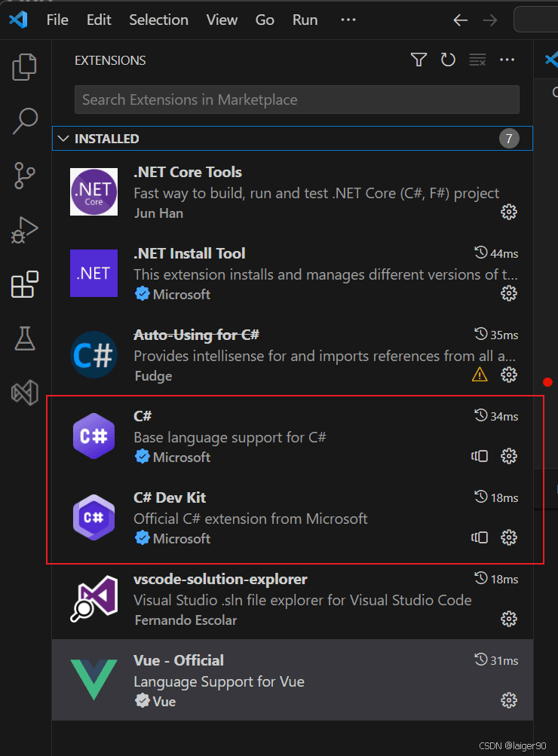Click the Filter Extensions funnel icon

[x=419, y=60]
